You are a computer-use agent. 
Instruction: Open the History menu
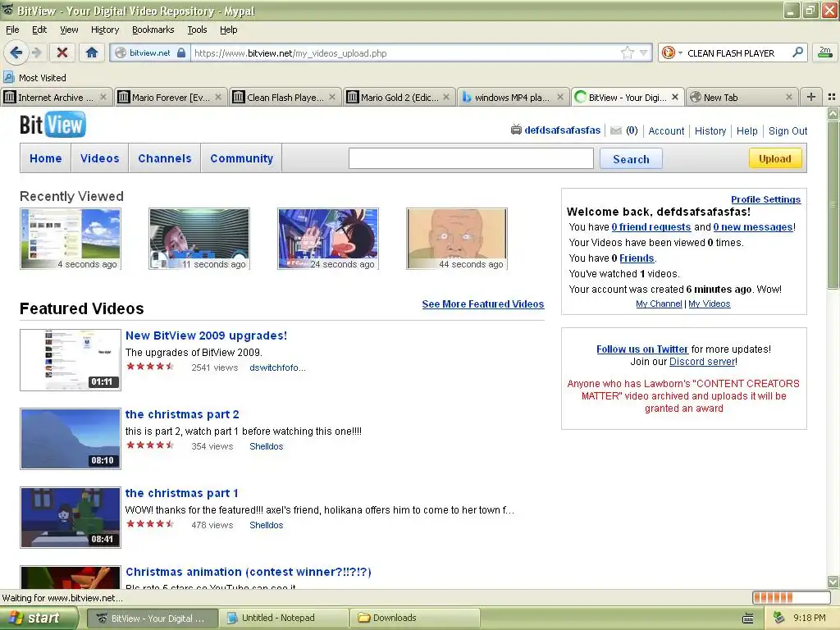105,30
